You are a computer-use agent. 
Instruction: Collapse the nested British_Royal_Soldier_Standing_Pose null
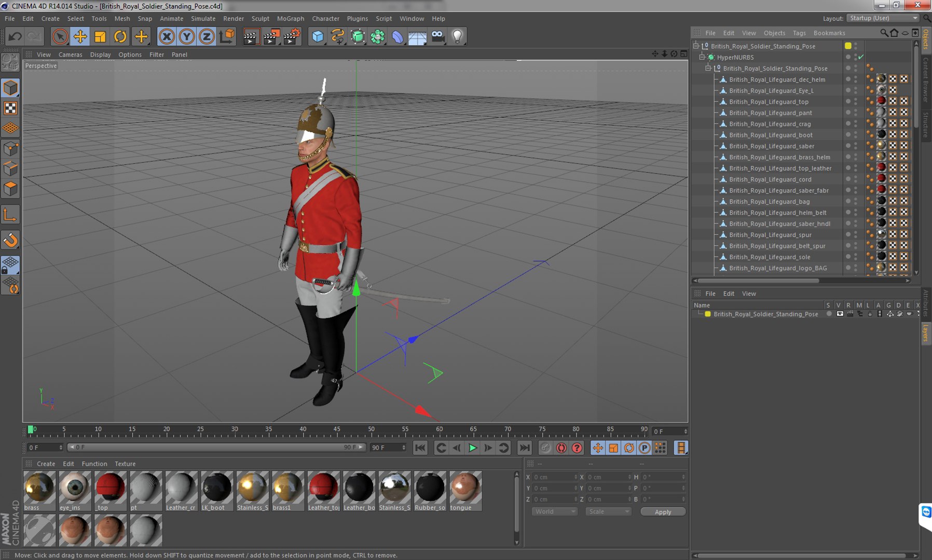point(708,68)
